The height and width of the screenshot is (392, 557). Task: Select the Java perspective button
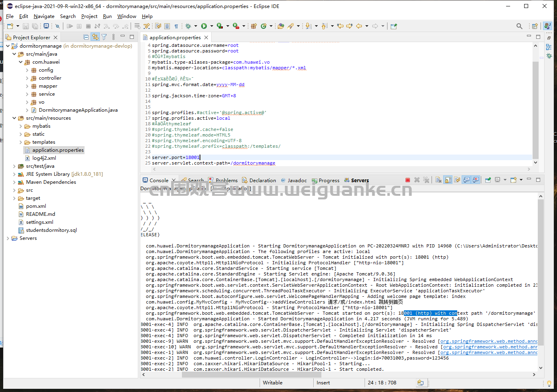(x=547, y=26)
